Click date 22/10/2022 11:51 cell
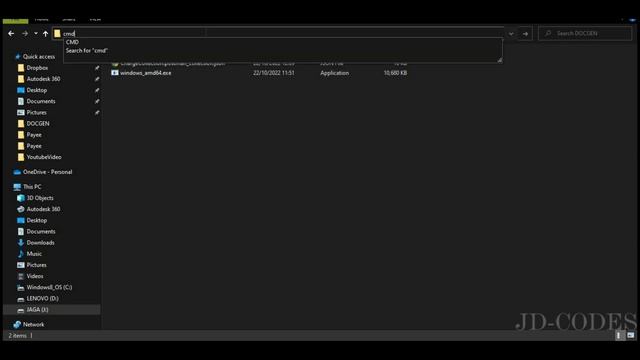The image size is (640, 360). (273, 73)
